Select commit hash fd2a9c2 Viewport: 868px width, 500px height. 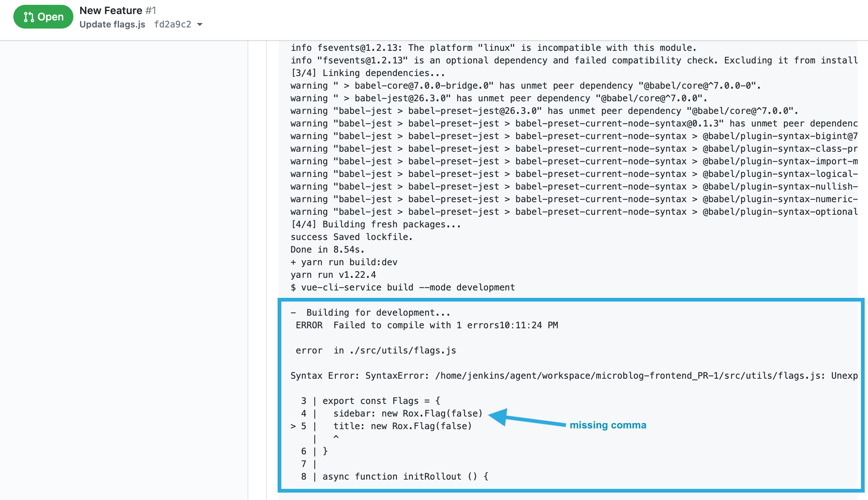(173, 24)
